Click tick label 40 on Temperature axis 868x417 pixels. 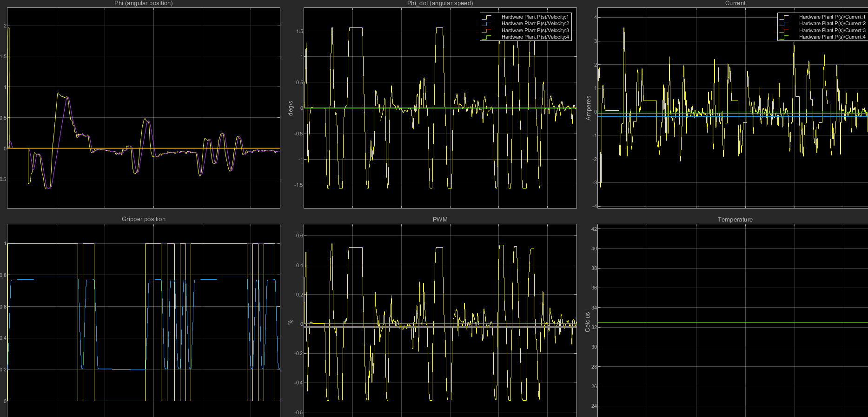pos(594,249)
